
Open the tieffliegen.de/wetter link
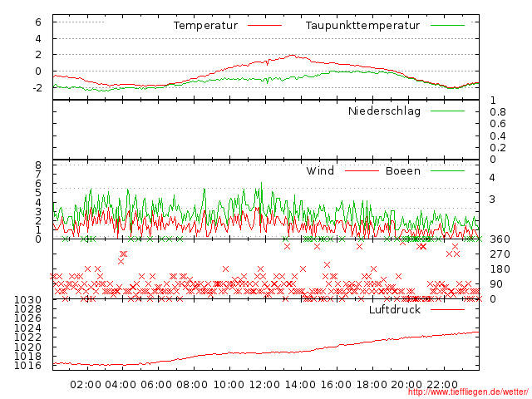coord(468,392)
